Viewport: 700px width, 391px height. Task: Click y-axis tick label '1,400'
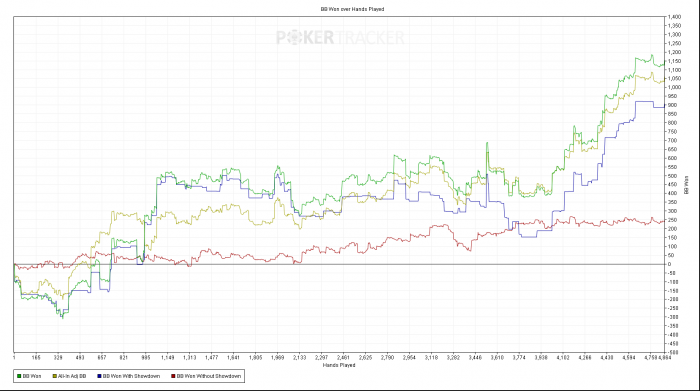tap(675, 17)
